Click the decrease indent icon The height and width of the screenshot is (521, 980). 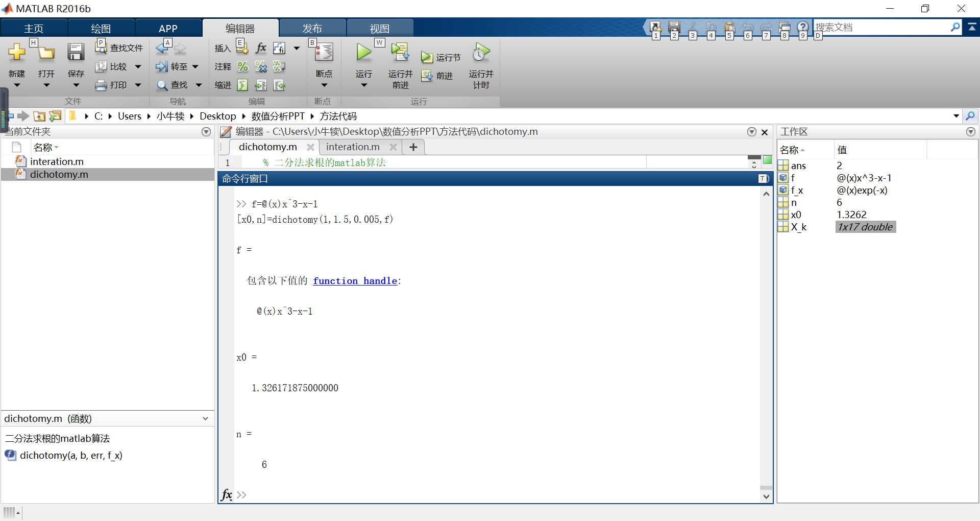(x=279, y=85)
